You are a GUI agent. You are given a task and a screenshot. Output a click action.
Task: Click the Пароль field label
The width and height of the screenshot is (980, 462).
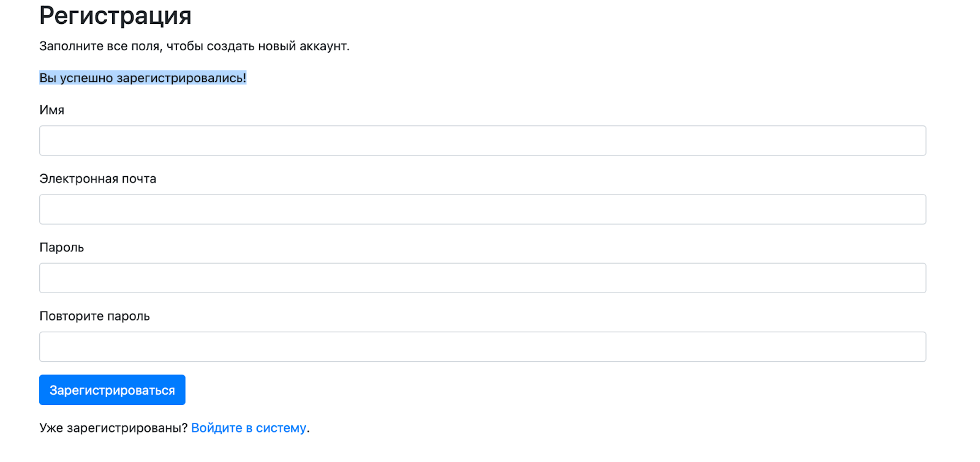tap(61, 247)
